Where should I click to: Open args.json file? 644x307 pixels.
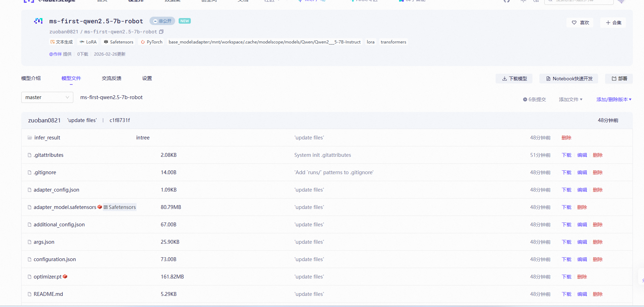(44, 242)
